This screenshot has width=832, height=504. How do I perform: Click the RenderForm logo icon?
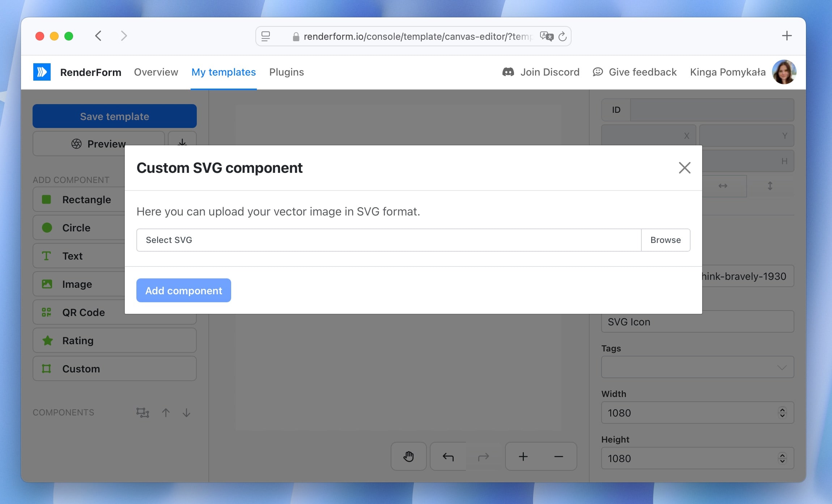[x=42, y=72]
